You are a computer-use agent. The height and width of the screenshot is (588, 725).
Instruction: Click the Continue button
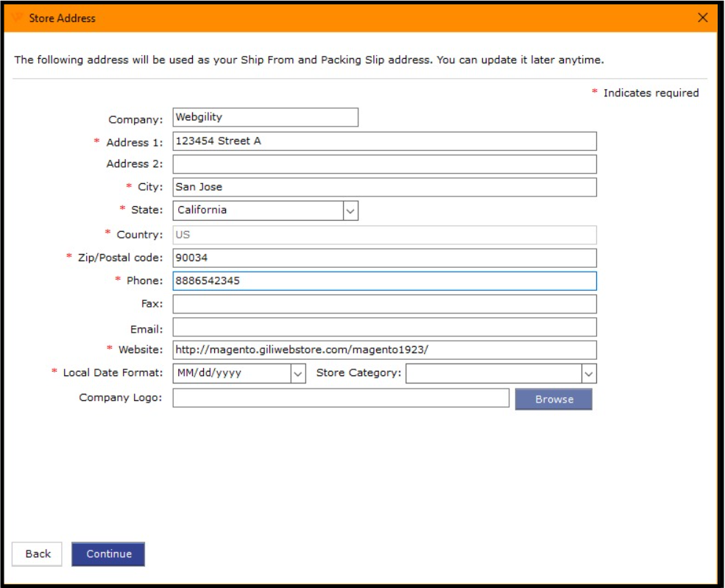(x=108, y=554)
